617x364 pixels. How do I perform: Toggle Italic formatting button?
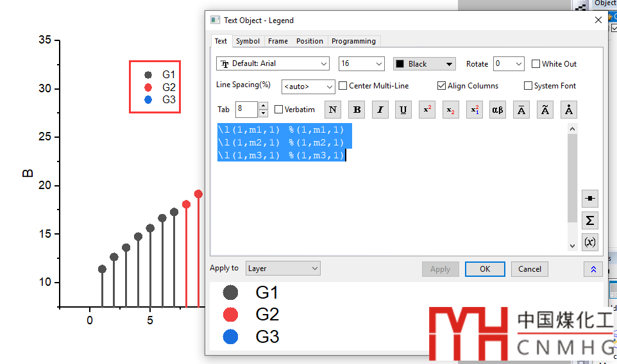pos(380,110)
